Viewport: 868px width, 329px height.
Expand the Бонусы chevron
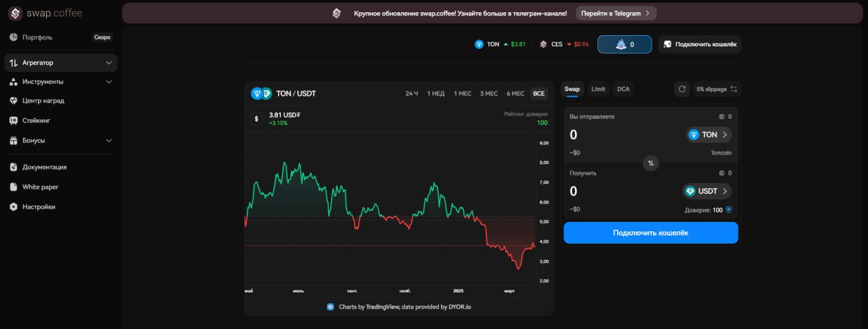pos(109,140)
